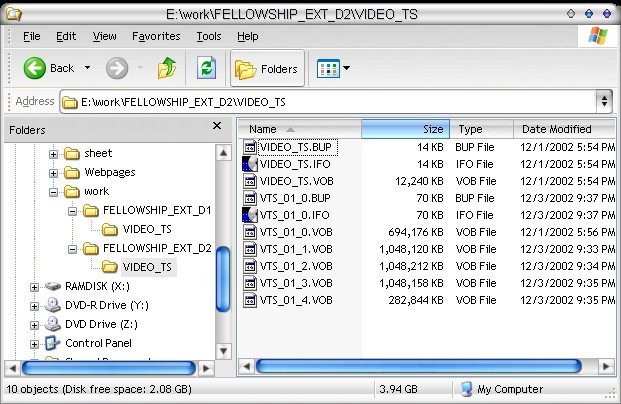The image size is (621, 404).
Task: Open the Views dropdown arrow
Action: [x=347, y=68]
